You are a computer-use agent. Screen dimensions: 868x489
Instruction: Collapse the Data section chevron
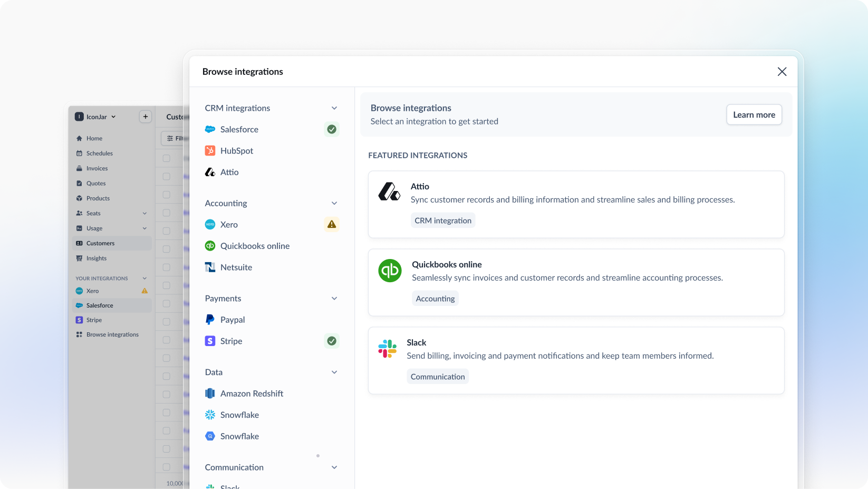click(x=334, y=372)
